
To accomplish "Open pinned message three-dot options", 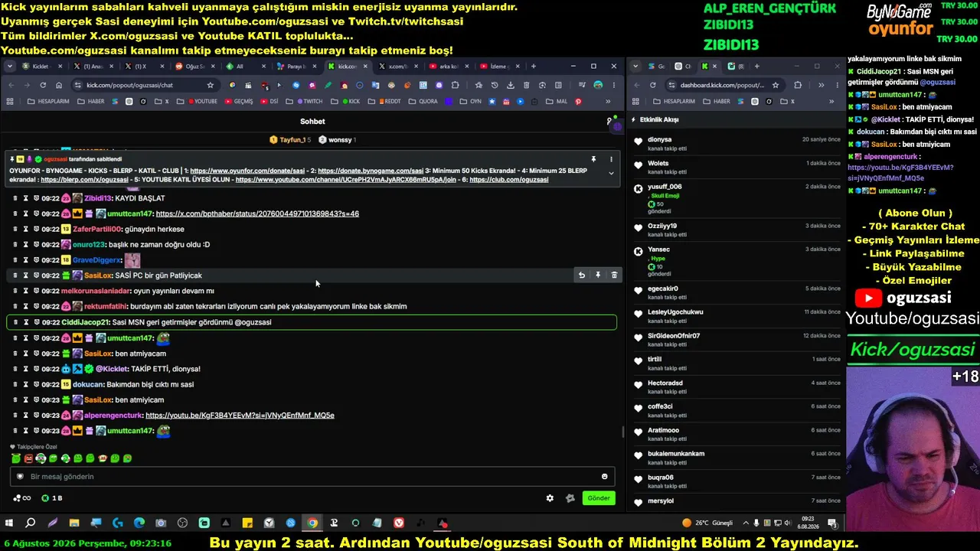I will pyautogui.click(x=611, y=159).
